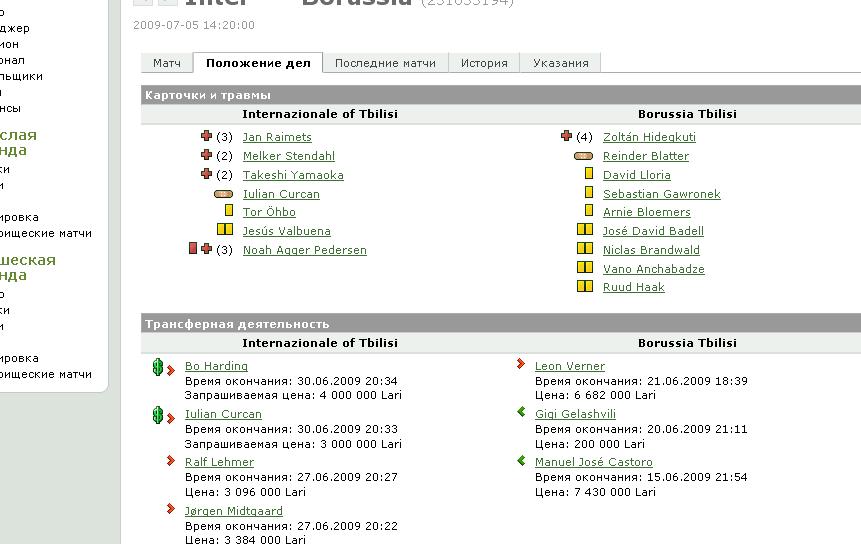Click red sold arrow beside Jørgen Midtgaard
The image size is (861, 544).
pos(171,509)
